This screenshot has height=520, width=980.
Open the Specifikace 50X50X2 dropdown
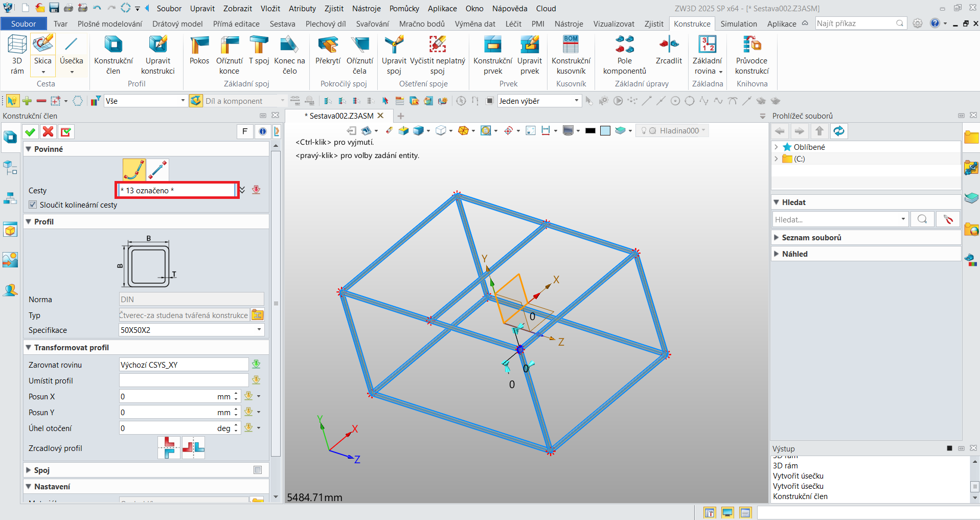259,330
